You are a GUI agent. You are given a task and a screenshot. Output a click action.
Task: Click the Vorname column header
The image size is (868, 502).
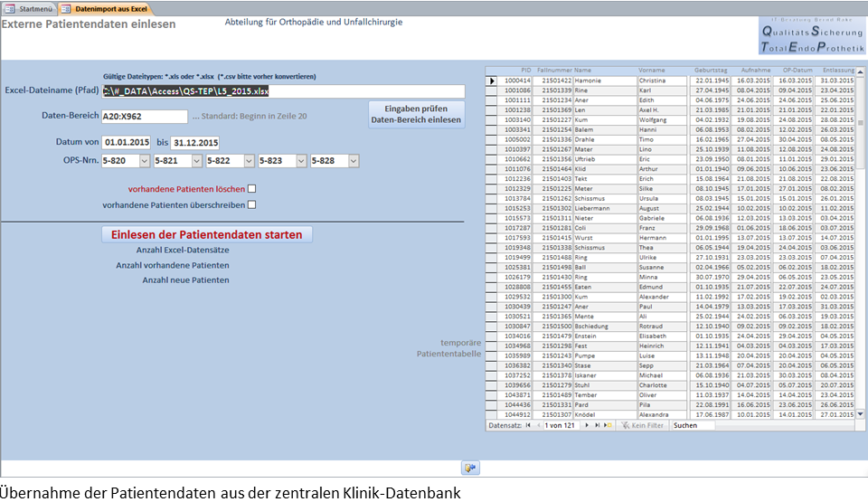pyautogui.click(x=652, y=71)
